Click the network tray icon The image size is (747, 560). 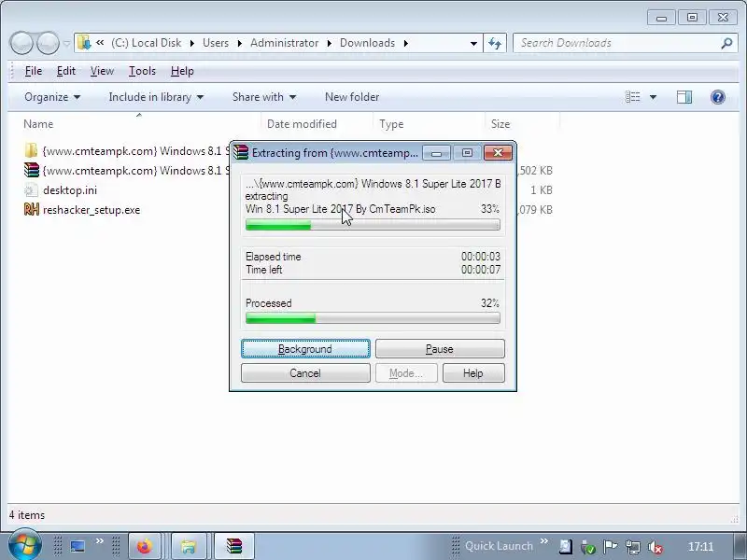[x=633, y=547]
